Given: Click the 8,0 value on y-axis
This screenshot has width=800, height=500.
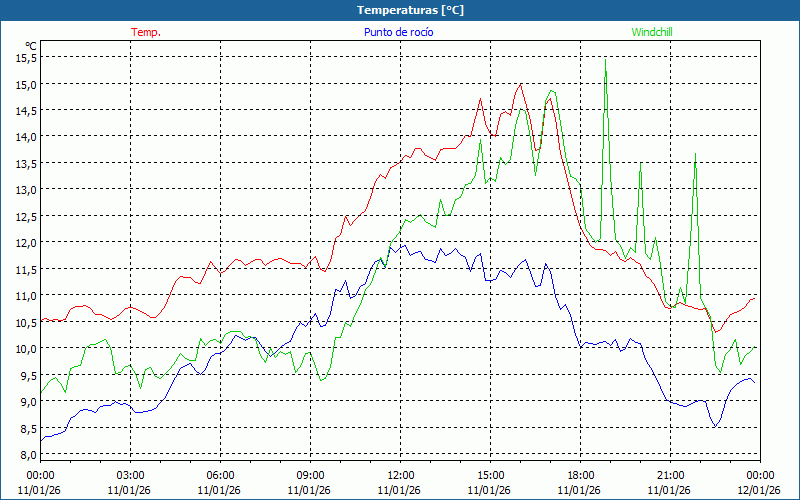Looking at the screenshot, I should (x=26, y=455).
